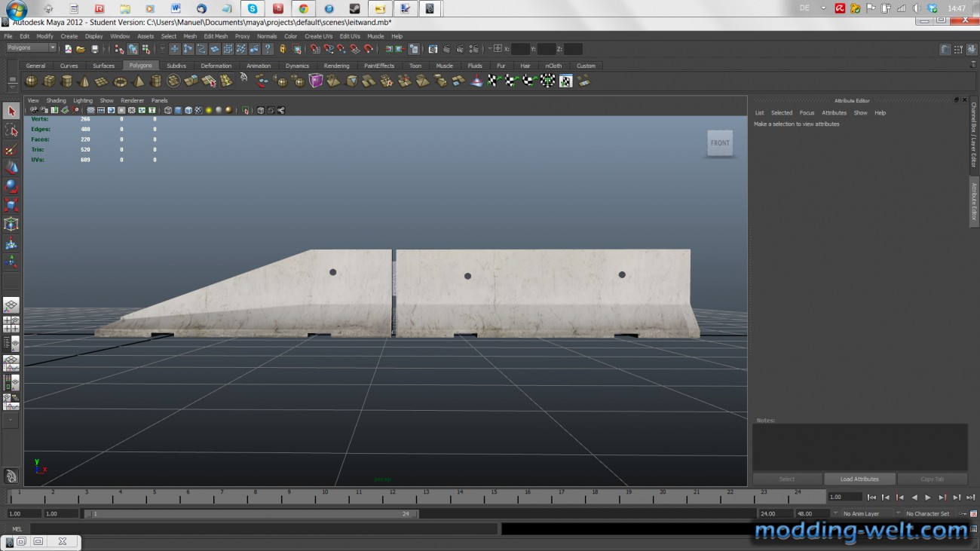Activate the Lasso select tool
980x551 pixels.
[11, 130]
